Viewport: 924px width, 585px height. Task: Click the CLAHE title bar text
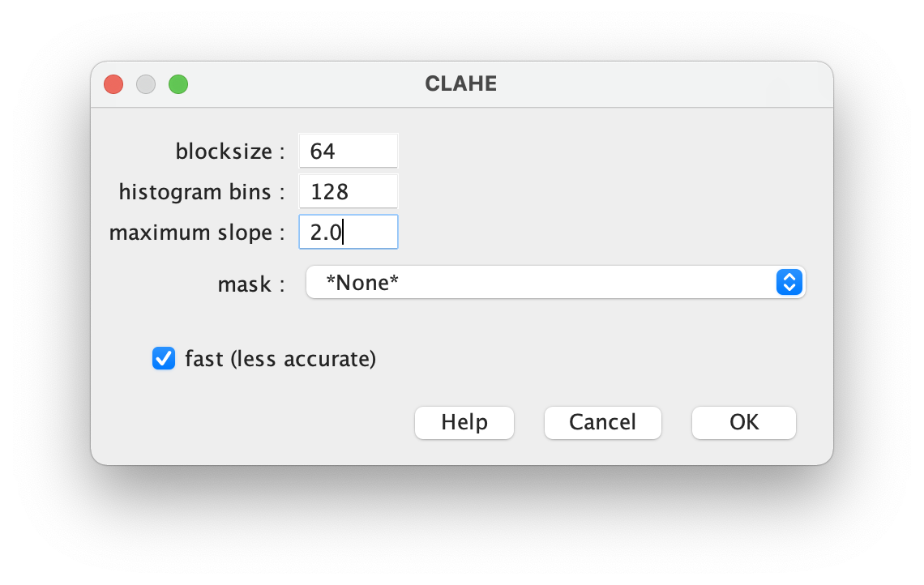461,83
